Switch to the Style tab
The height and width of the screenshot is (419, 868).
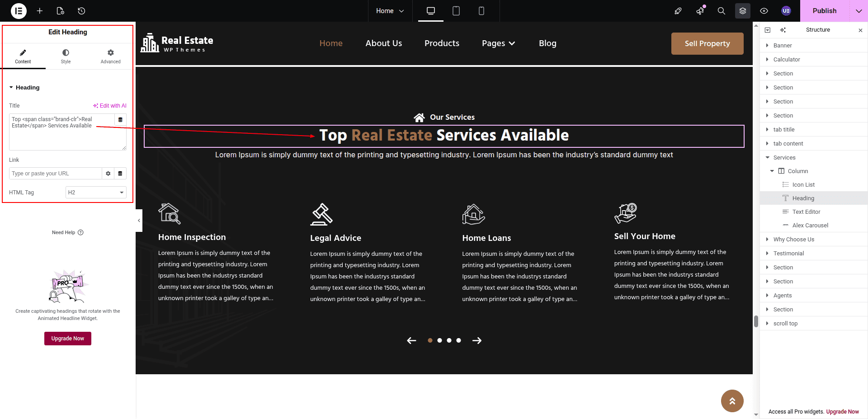pos(66,56)
